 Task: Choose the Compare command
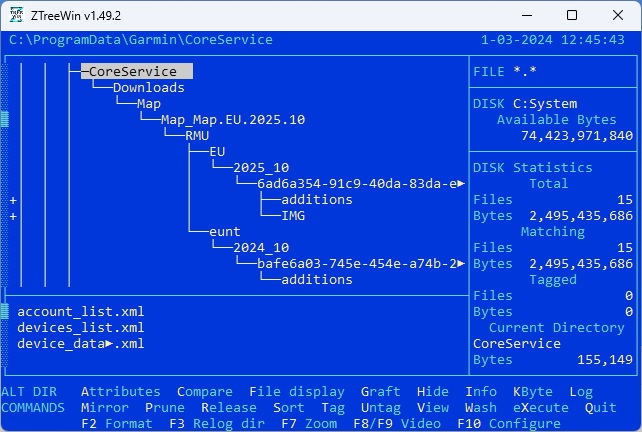[204, 392]
